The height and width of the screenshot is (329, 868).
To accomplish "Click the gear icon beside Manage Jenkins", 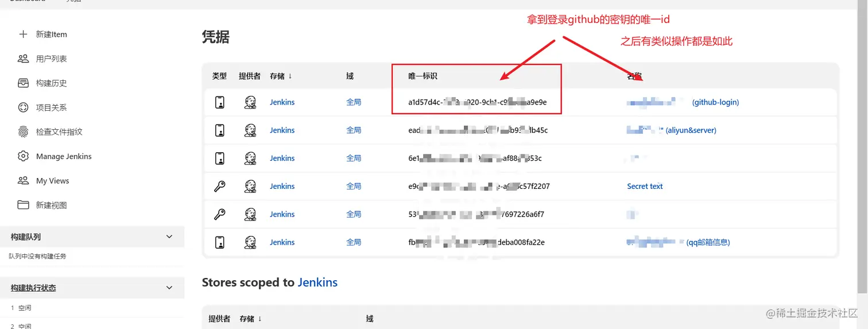I will 23,156.
